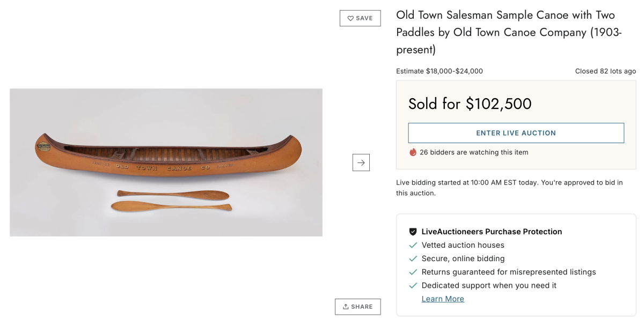The width and height of the screenshot is (644, 326).
Task: Click Enter Live Auction button
Action: click(x=516, y=133)
